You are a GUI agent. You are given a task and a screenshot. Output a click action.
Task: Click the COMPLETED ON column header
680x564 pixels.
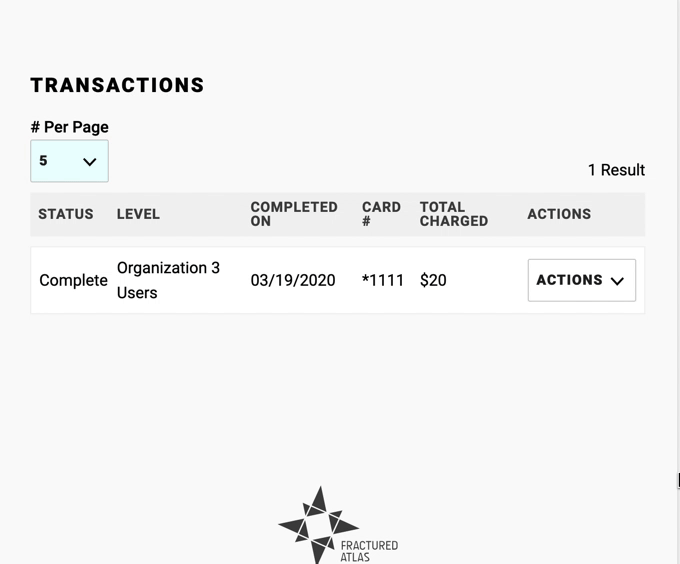[x=294, y=214]
